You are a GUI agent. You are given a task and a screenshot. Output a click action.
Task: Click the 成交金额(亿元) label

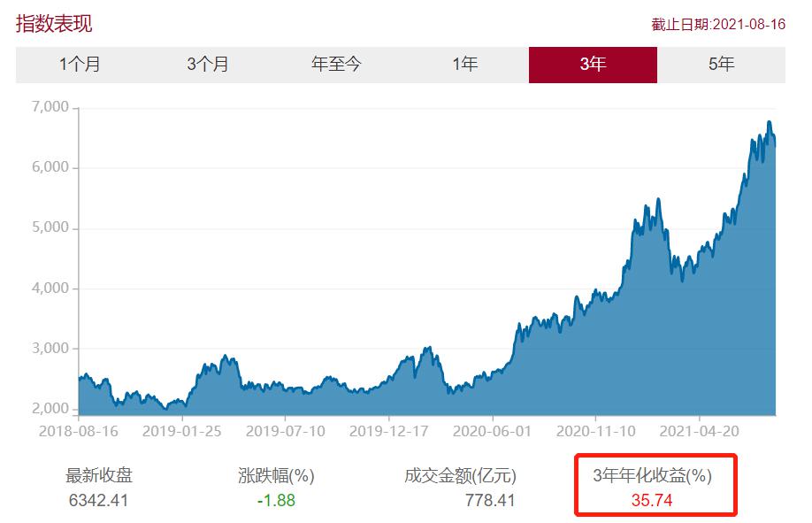click(460, 476)
